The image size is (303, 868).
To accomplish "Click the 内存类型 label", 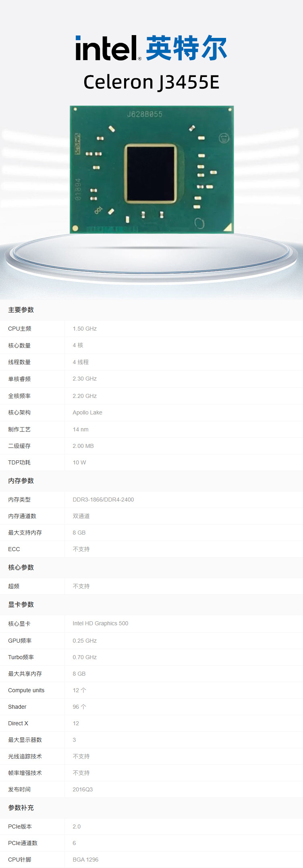I will 19,500.
